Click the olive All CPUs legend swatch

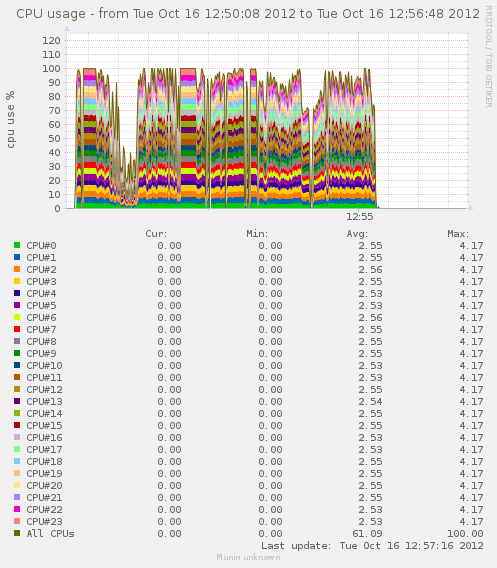coord(17,533)
